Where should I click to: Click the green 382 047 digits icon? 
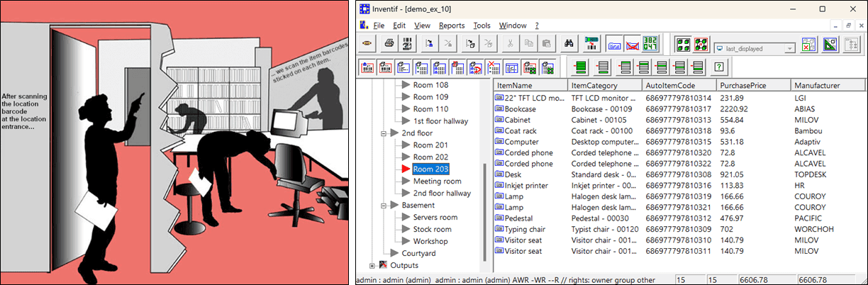(651, 44)
